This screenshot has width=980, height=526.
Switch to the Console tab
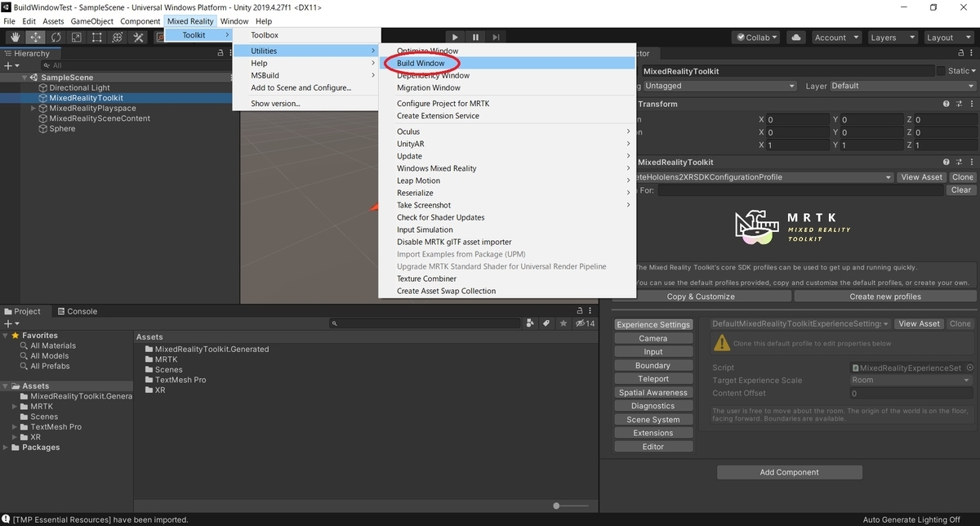[77, 311]
